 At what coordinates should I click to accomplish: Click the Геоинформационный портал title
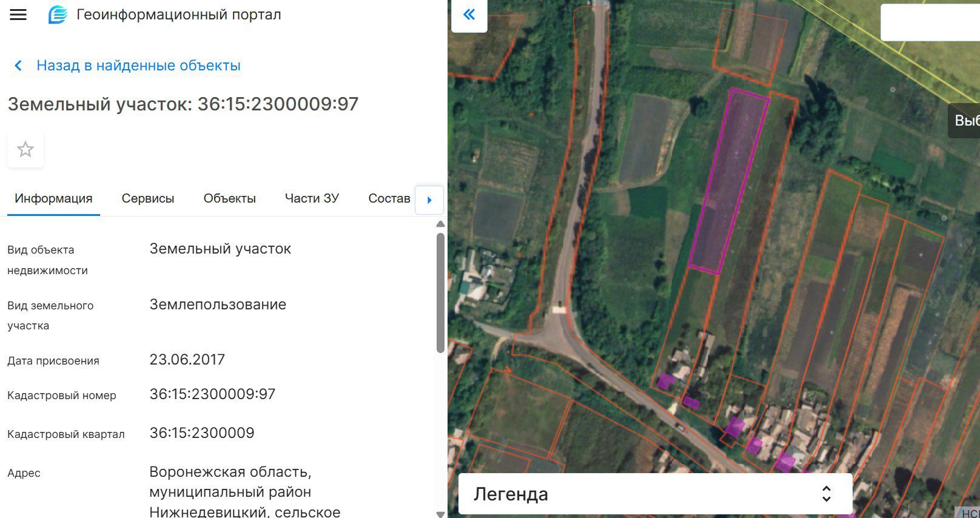click(x=179, y=15)
